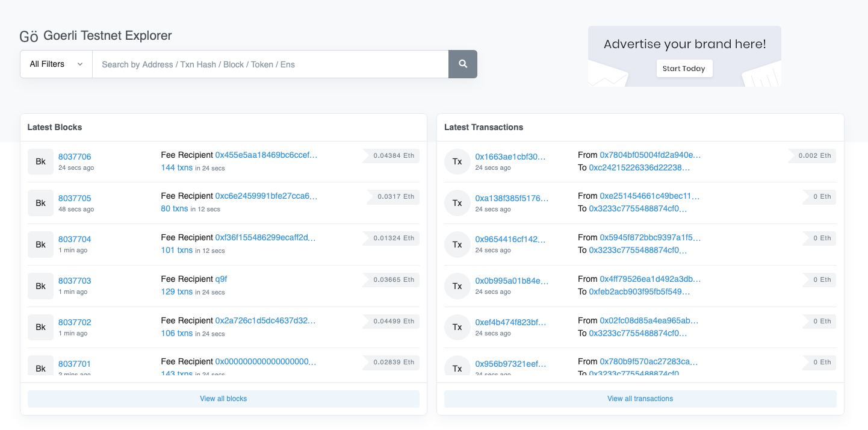Click Bk icon for block 8037702
The height and width of the screenshot is (430, 868).
40,327
